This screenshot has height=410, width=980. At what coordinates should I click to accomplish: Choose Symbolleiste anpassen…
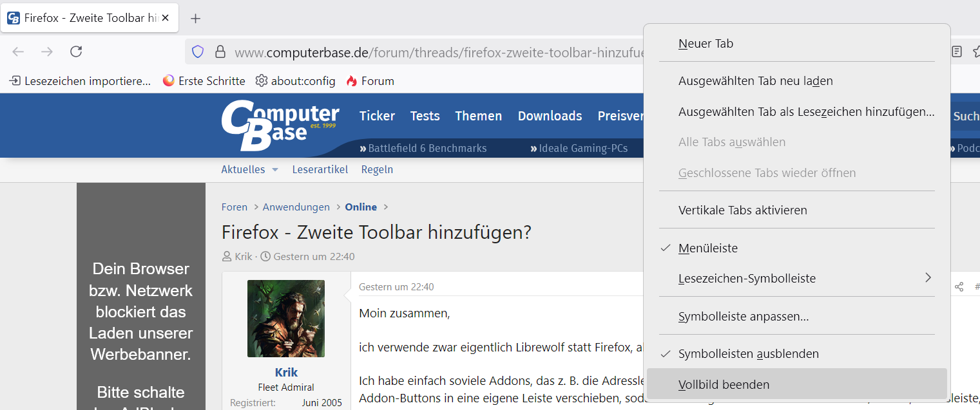[797, 317]
